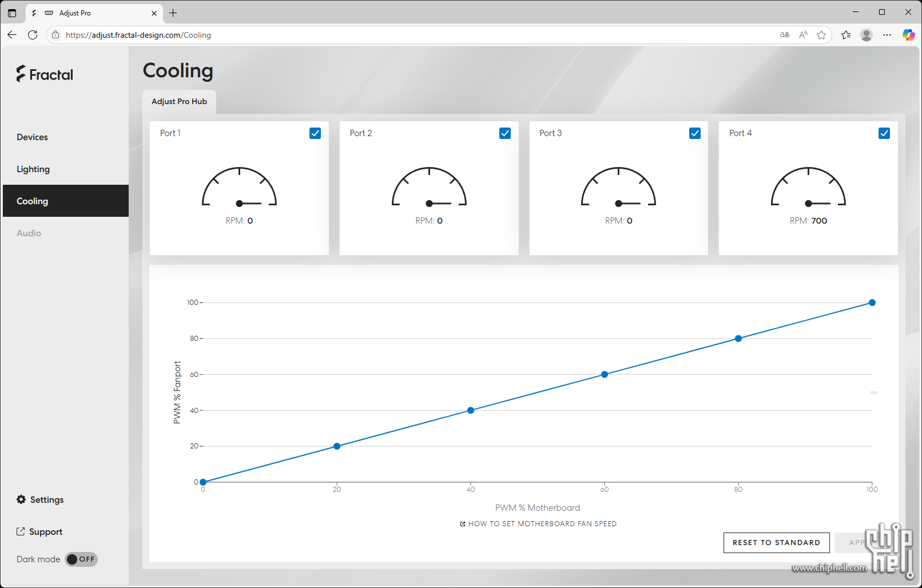Click the PWM % Motherboard axis label
Image resolution: width=922 pixels, height=588 pixels.
[538, 508]
